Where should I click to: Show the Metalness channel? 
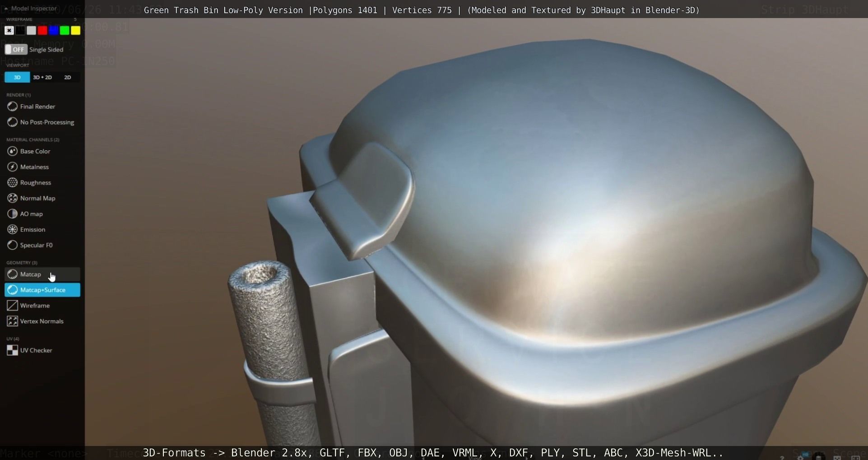coord(42,167)
